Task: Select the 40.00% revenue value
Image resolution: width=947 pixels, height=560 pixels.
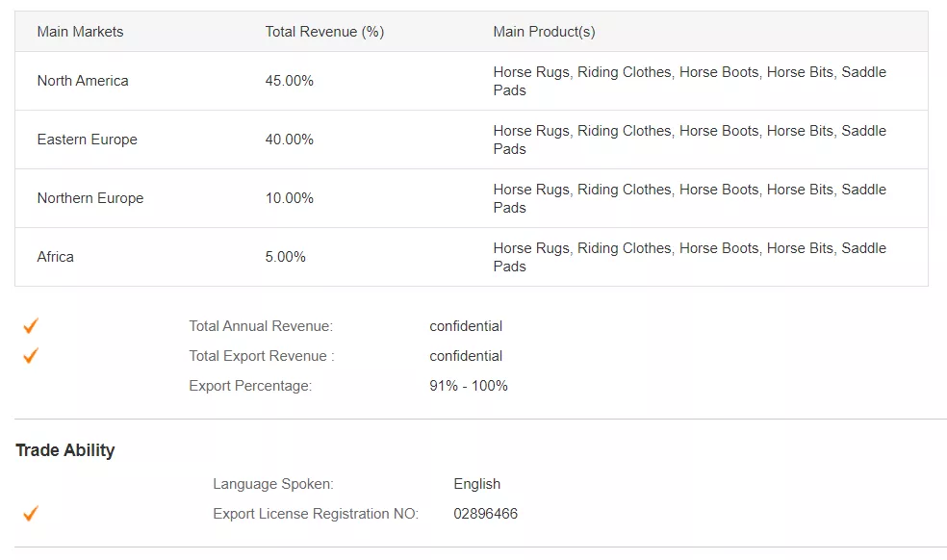Action: pyautogui.click(x=290, y=140)
